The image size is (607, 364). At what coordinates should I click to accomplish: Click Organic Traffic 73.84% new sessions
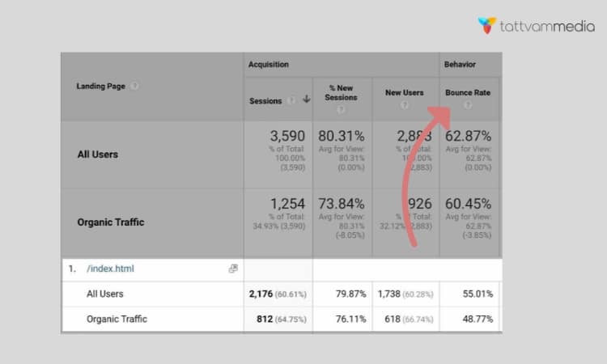point(341,204)
